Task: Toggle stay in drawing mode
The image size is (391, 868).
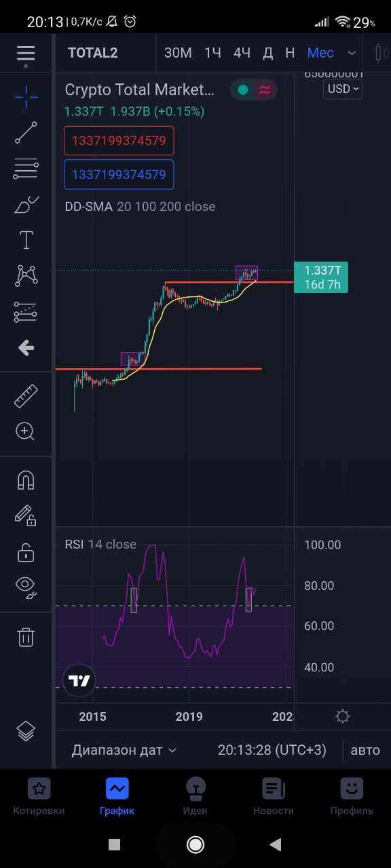Action: [26, 516]
